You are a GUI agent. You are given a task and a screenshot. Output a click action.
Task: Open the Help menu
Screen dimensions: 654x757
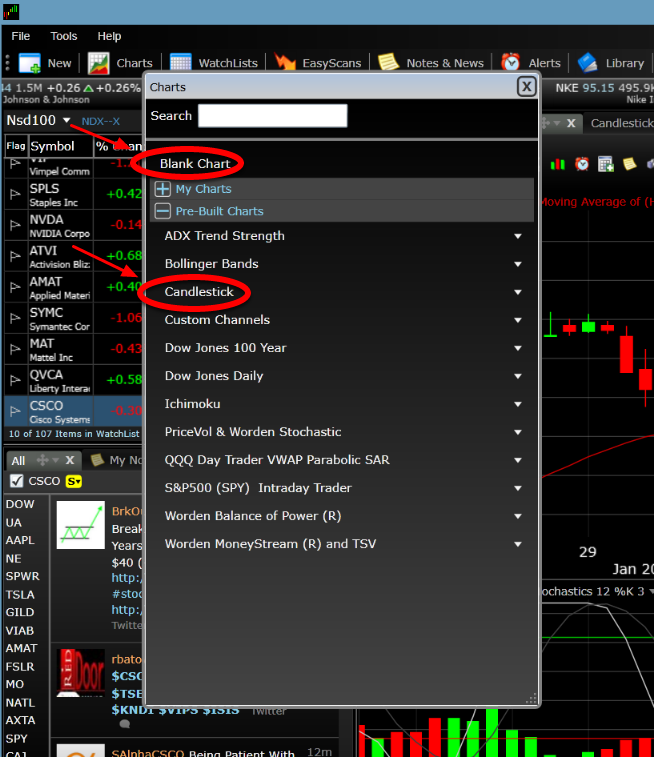coord(109,36)
